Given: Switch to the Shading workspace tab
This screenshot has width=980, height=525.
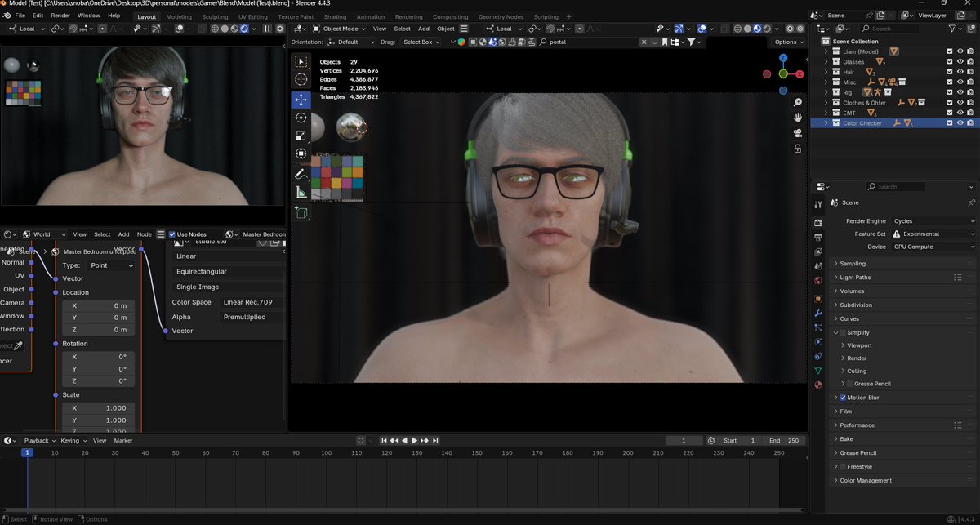Looking at the screenshot, I should click(335, 16).
